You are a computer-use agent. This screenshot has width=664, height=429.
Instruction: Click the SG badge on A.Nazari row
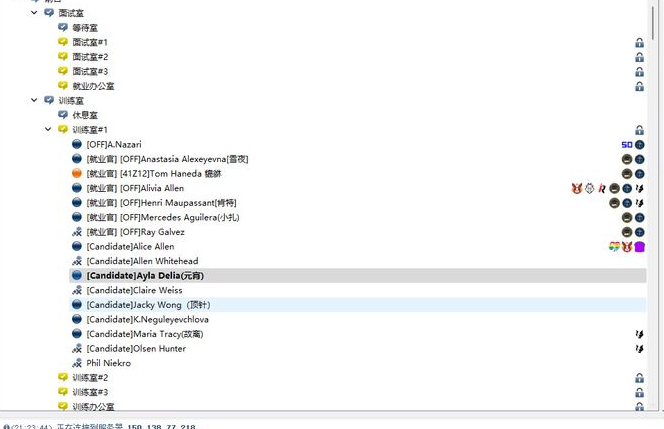tap(627, 145)
